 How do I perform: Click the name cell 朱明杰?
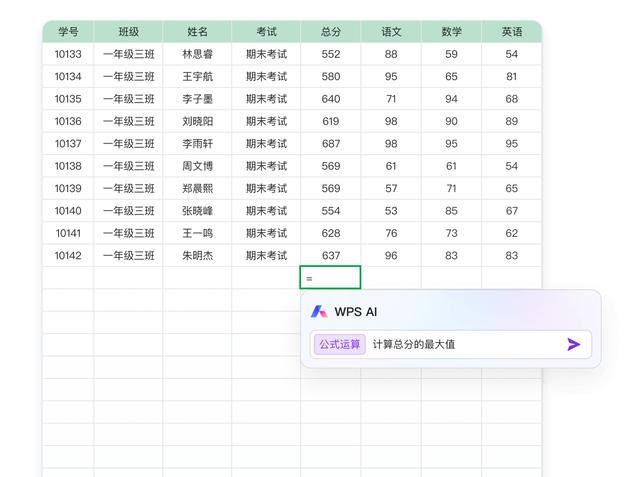[x=197, y=256]
